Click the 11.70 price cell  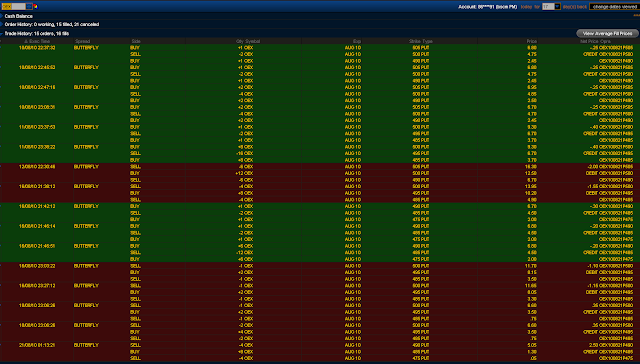point(531,266)
